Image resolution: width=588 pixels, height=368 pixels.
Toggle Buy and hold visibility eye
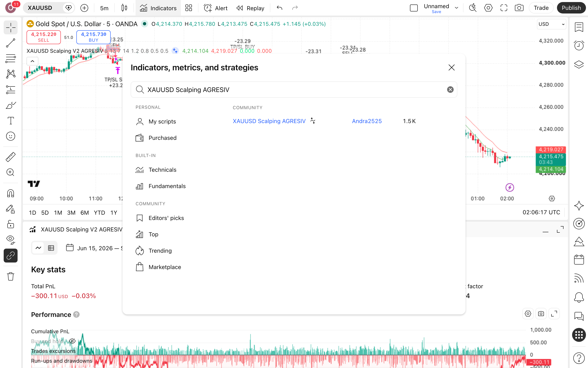pos(72,341)
